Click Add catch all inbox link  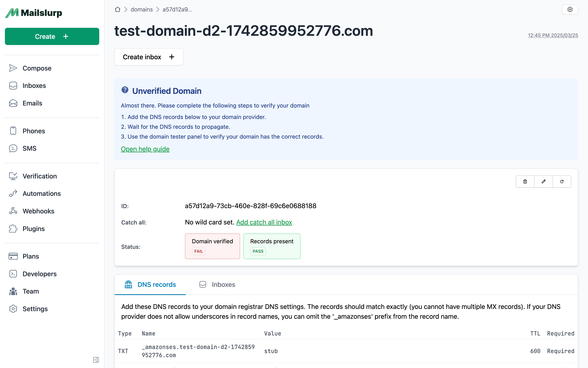click(264, 222)
